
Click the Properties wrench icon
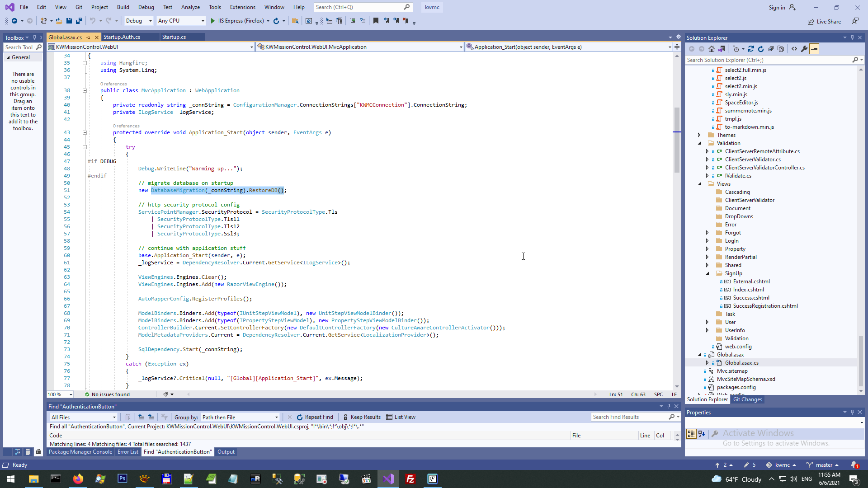coord(804,49)
